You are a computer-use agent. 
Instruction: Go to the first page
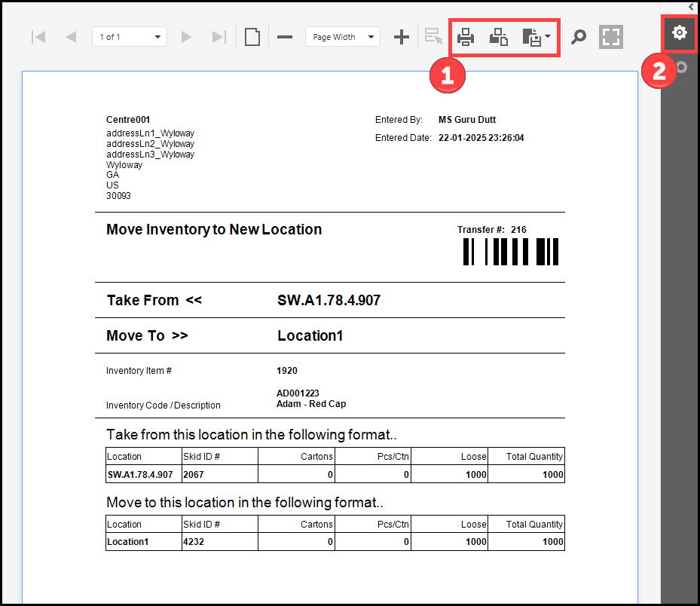coord(39,37)
